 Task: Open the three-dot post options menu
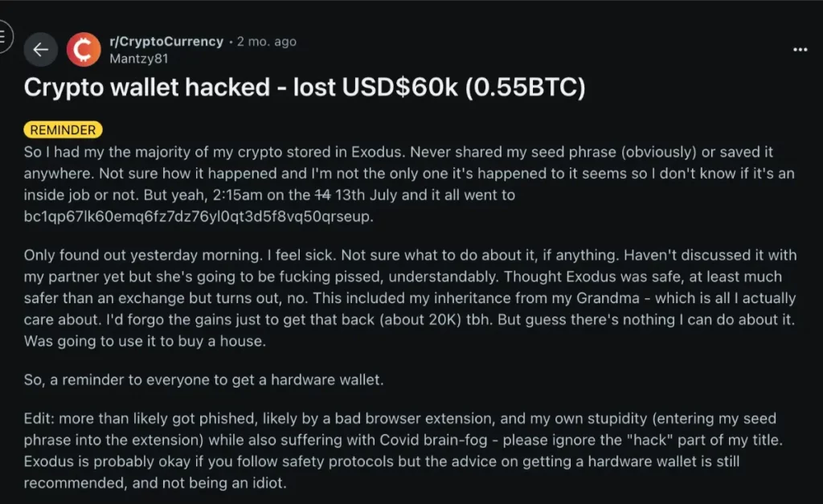click(x=800, y=49)
